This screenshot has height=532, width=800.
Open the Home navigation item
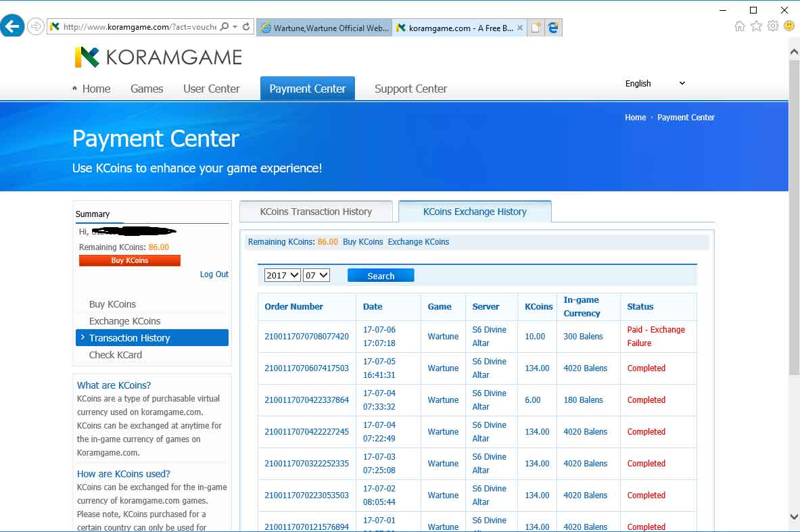point(96,89)
